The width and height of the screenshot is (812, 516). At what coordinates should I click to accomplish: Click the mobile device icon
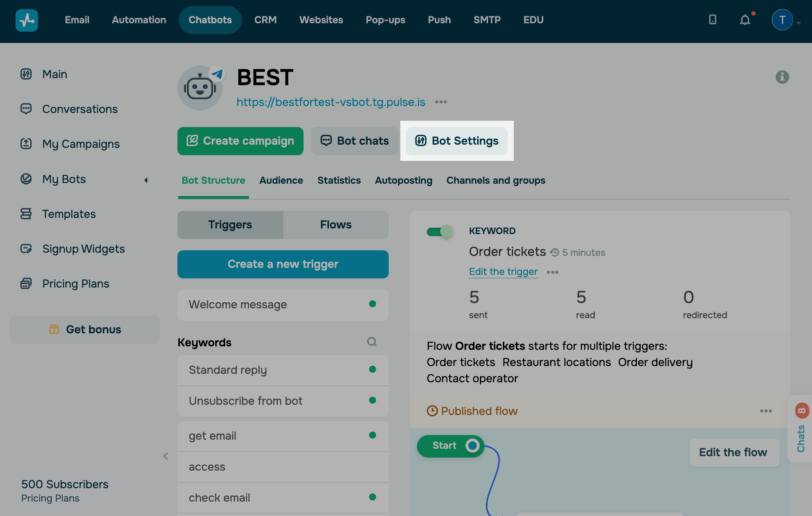pos(712,20)
